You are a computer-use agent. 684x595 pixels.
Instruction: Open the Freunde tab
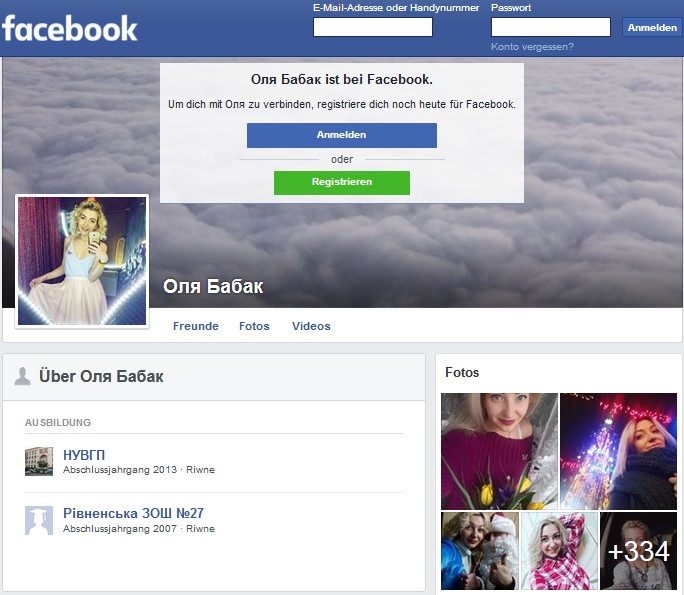[x=195, y=326]
